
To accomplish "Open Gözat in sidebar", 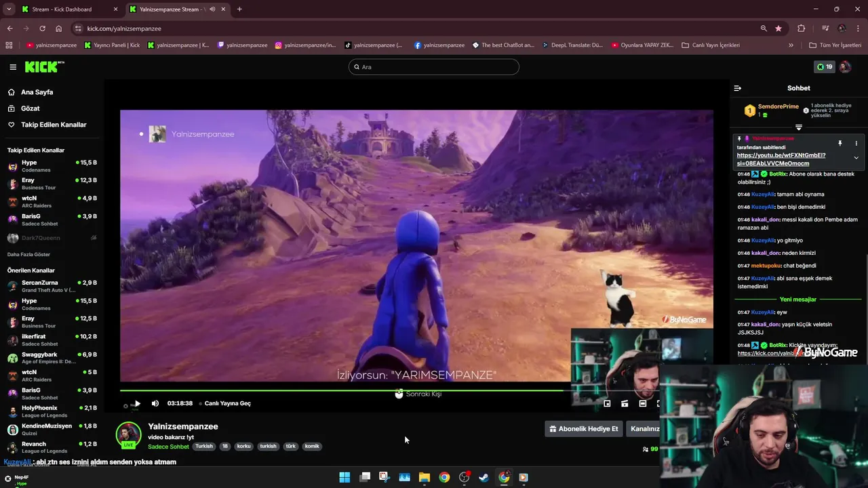I will (x=30, y=108).
